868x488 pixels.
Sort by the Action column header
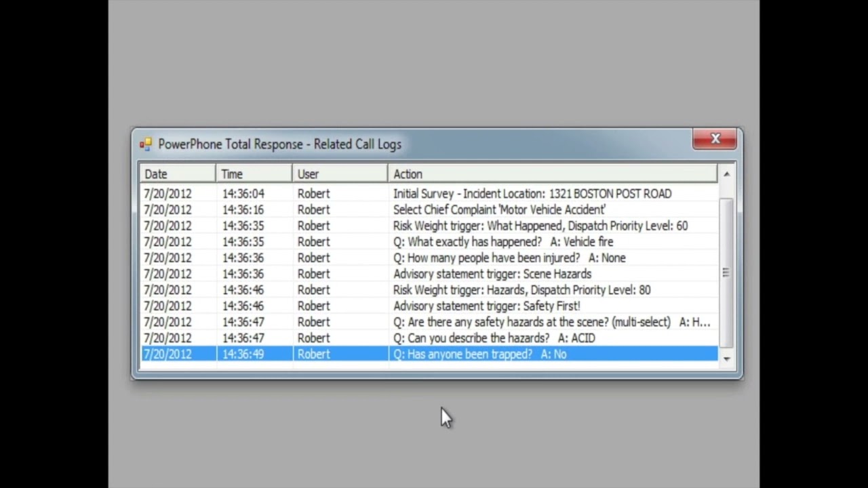click(553, 174)
